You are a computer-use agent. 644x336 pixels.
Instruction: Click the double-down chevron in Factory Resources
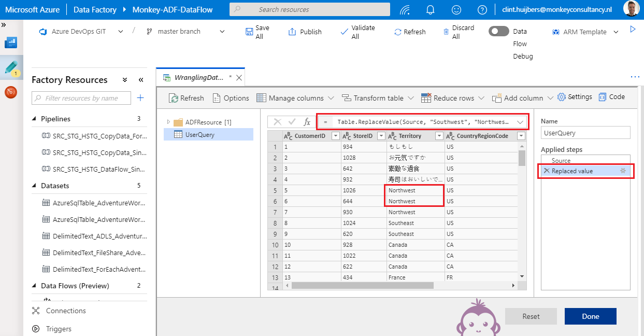125,80
